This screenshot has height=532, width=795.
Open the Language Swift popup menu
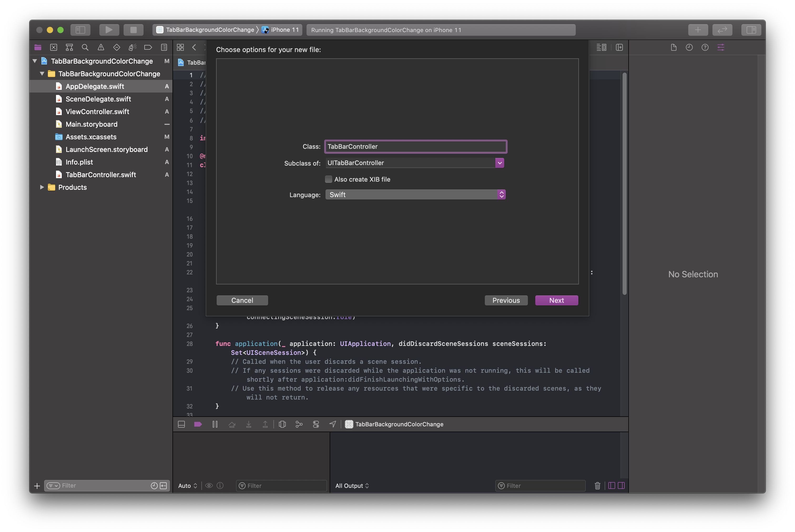click(415, 195)
